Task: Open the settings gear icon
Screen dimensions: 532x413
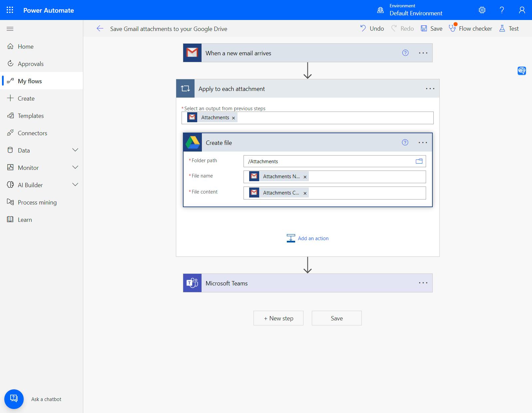Action: [x=482, y=10]
